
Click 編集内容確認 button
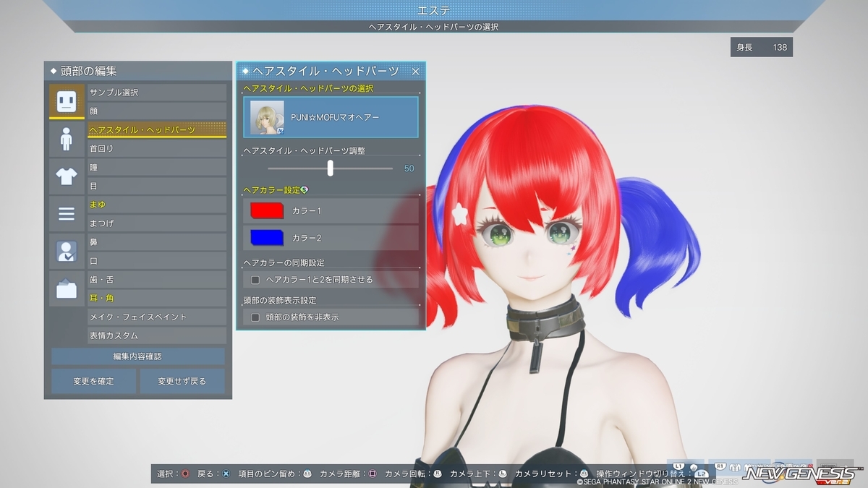pos(137,356)
